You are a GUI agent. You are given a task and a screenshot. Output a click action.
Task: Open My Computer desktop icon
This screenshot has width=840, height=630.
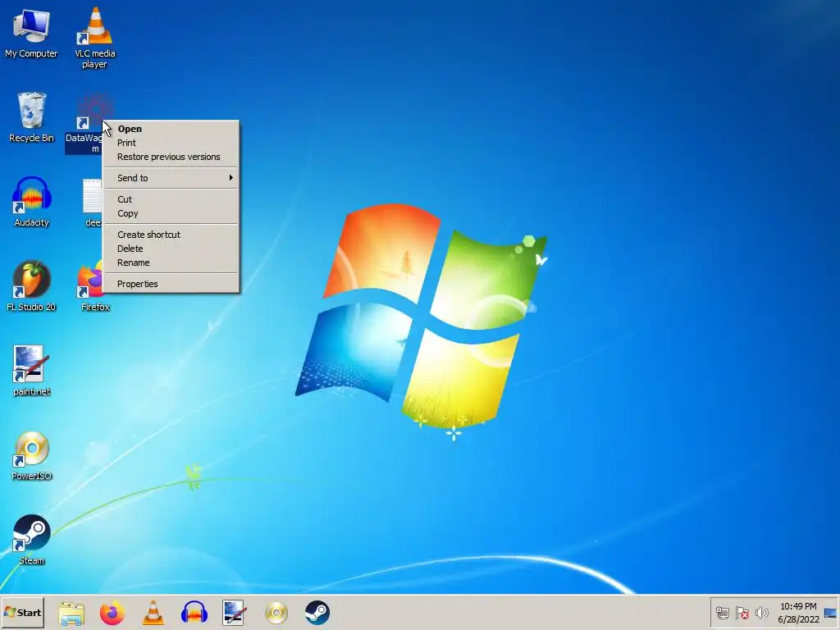[31, 34]
